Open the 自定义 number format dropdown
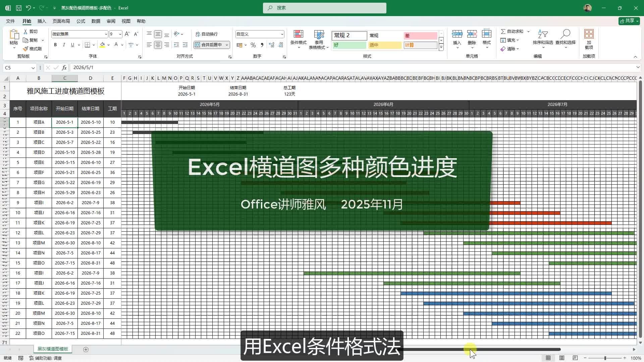This screenshot has height=362, width=644. tap(282, 34)
